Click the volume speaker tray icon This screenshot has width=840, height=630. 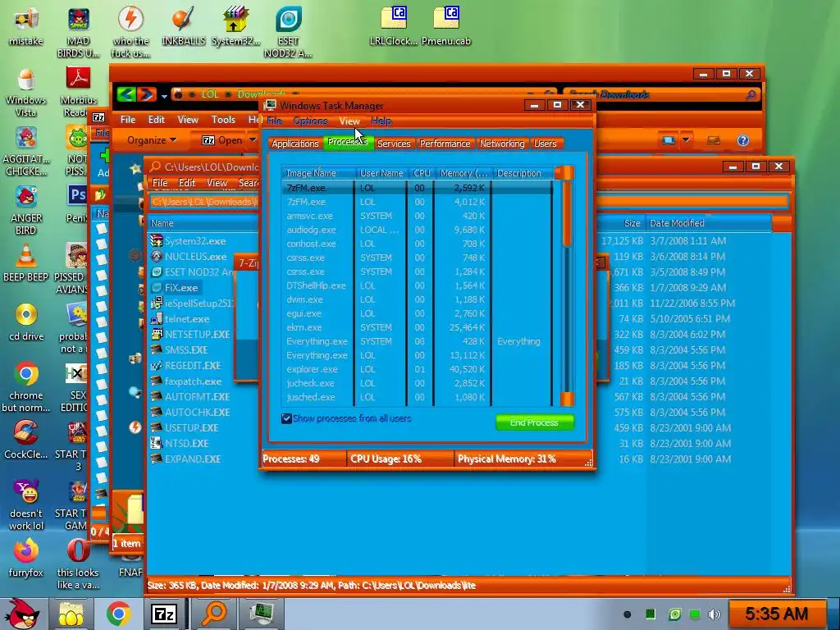tap(714, 614)
